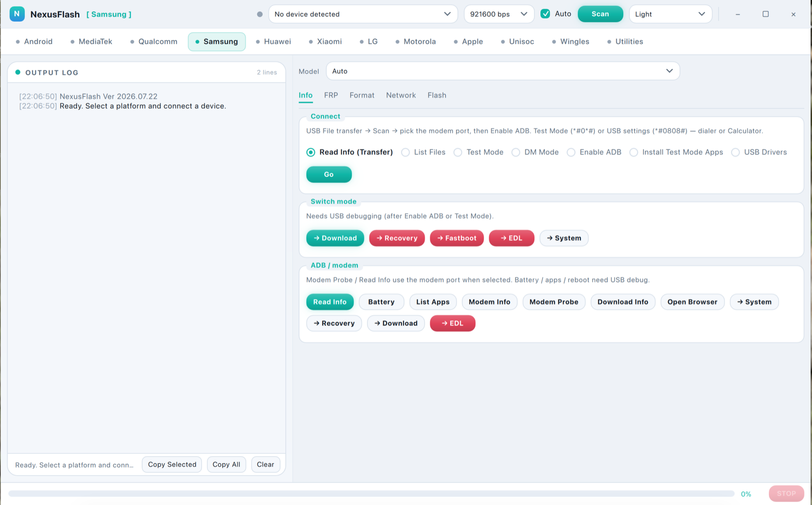Click the NexusFlash N logo icon
Image resolution: width=812 pixels, height=505 pixels.
pyautogui.click(x=17, y=14)
